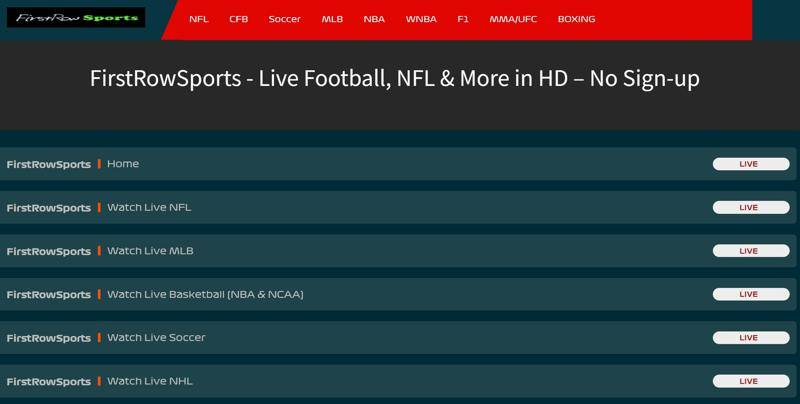Click the LIVE button on Home row
Viewport: 800px width, 404px height.
pyautogui.click(x=751, y=164)
